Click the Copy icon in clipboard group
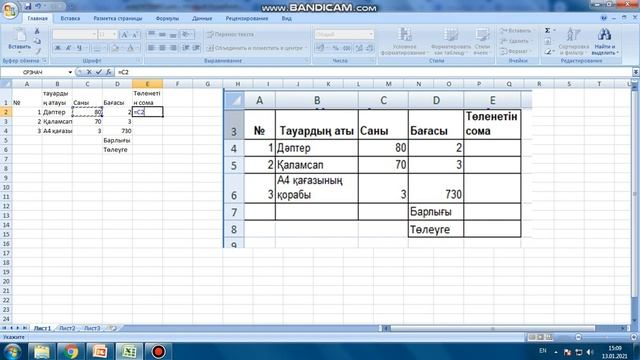 click(x=37, y=41)
